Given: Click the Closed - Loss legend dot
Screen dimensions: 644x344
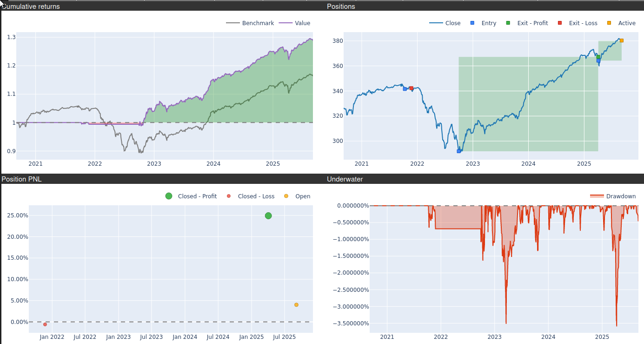Looking at the screenshot, I should tap(229, 196).
